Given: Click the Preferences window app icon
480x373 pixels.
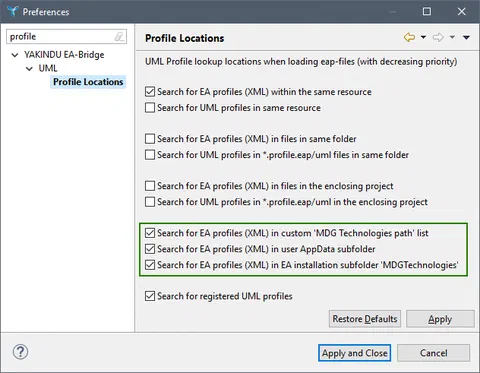Looking at the screenshot, I should click(12, 11).
